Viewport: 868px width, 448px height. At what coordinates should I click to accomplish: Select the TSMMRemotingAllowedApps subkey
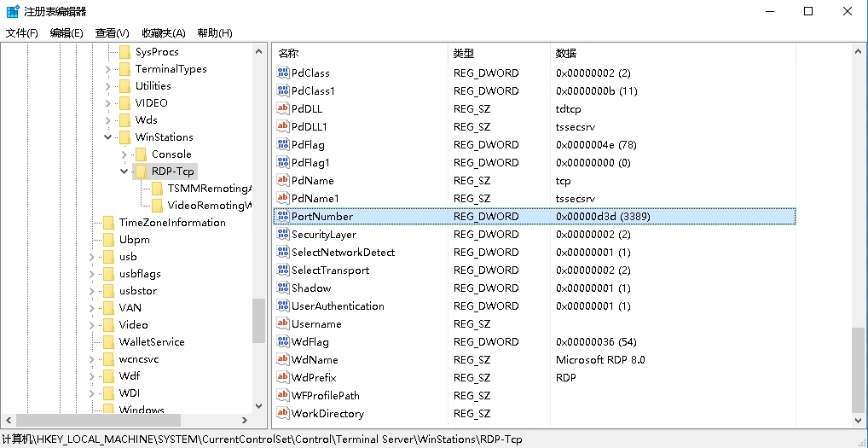[x=210, y=189]
